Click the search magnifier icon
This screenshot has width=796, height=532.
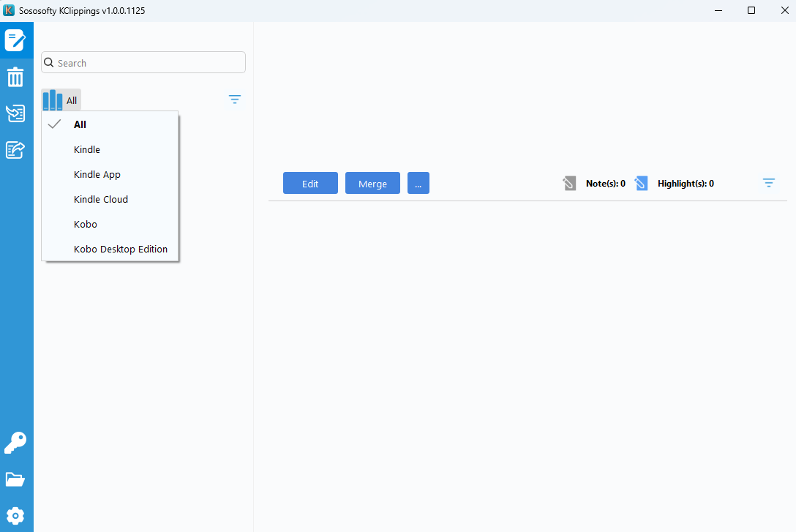coord(49,62)
